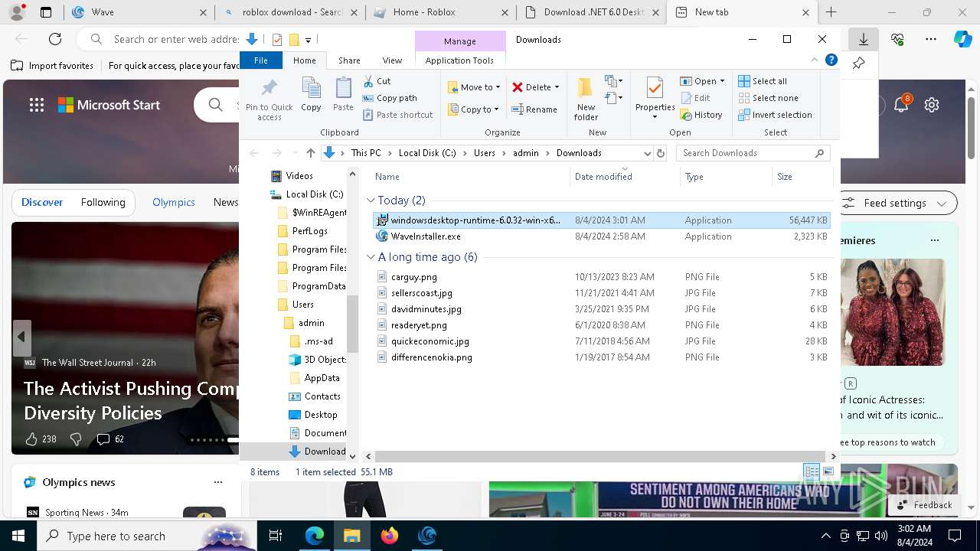Create a New folder from ribbon
The width and height of the screenshot is (980, 551).
(586, 98)
